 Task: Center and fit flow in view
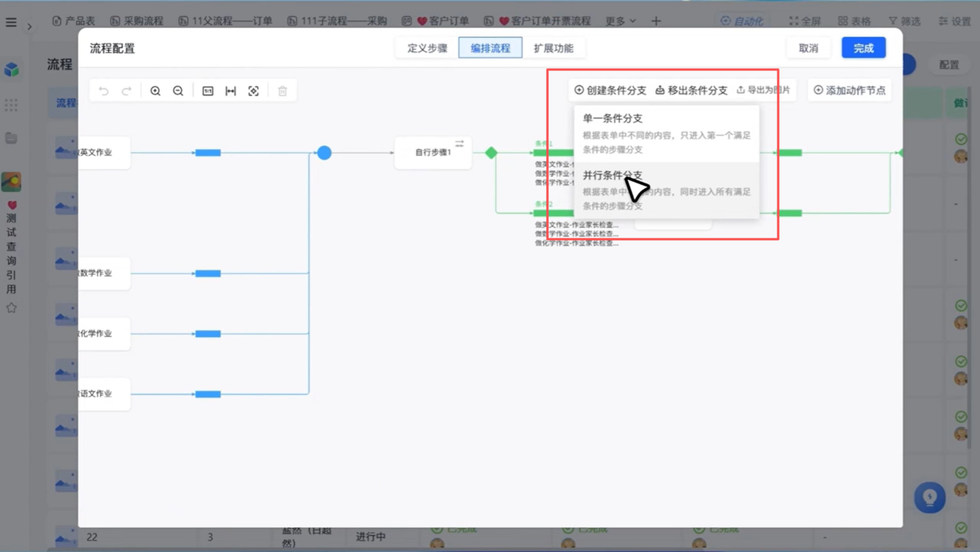point(253,91)
